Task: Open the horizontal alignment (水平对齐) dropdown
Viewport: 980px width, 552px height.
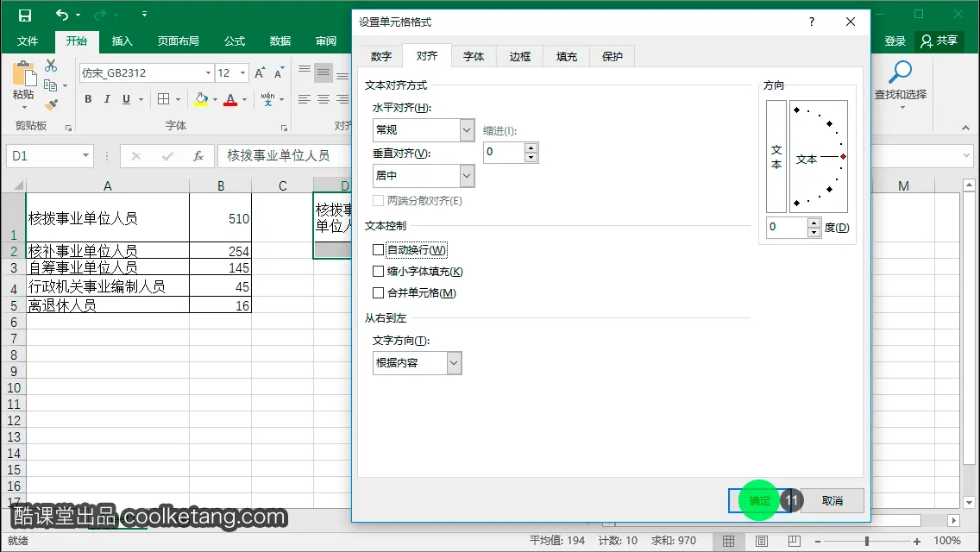Action: [x=467, y=130]
